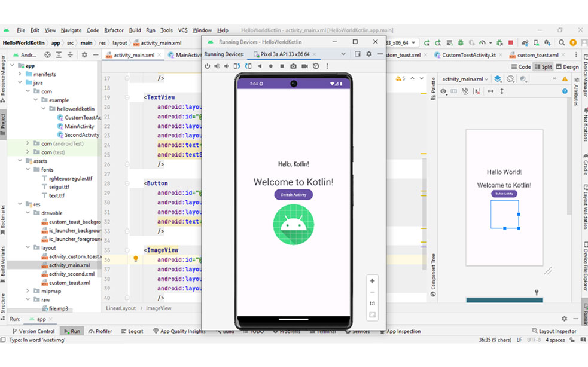Raise emulator volume with volume up icon
The image size is (588, 367).
tap(217, 66)
